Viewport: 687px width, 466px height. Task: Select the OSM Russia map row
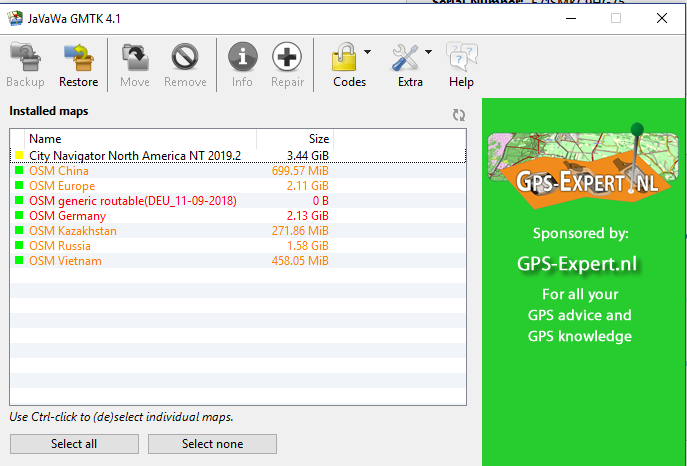[238, 246]
